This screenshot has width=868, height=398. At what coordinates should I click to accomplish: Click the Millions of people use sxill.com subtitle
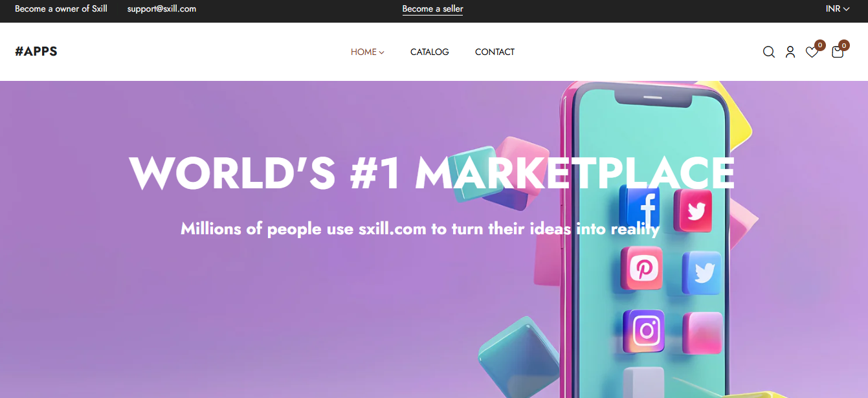420,228
